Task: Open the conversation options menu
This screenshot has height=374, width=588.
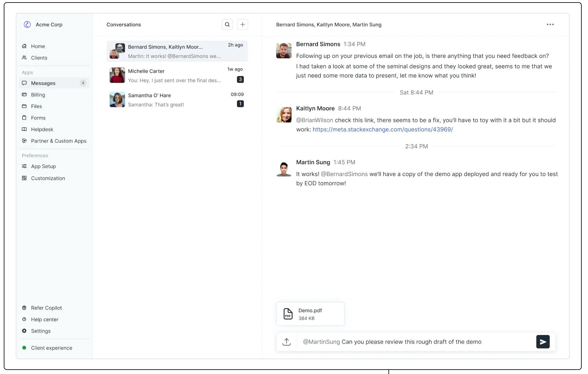Action: pos(550,24)
